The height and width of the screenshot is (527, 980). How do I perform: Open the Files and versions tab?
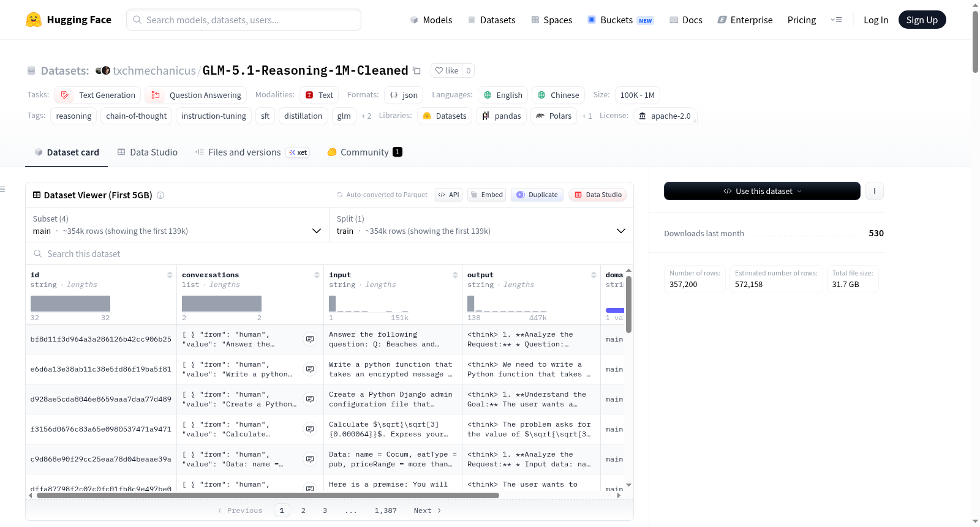(252, 152)
